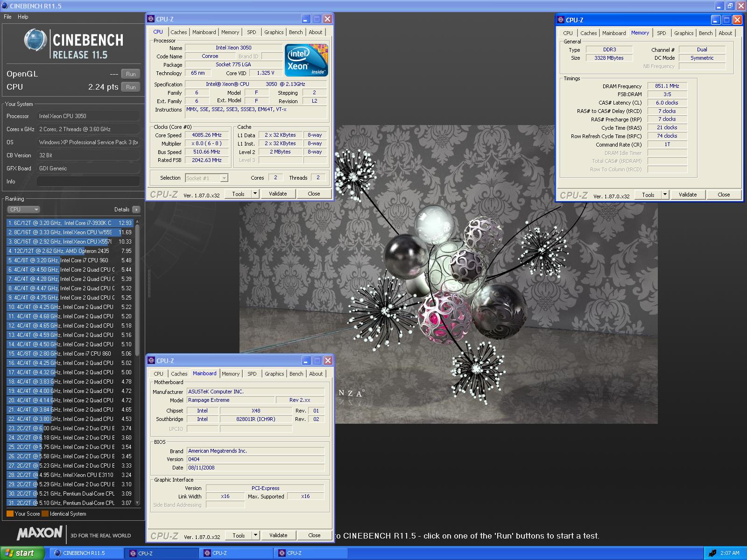Viewport: 747px width, 560px height.
Task: Click the Info input field
Action: 88,182
